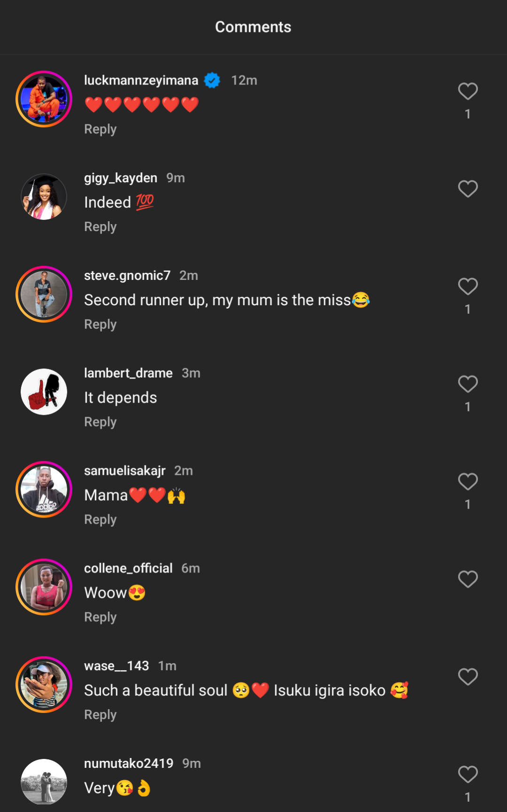Open samuelisakajr's profile via username
The height and width of the screenshot is (812, 507).
125,471
